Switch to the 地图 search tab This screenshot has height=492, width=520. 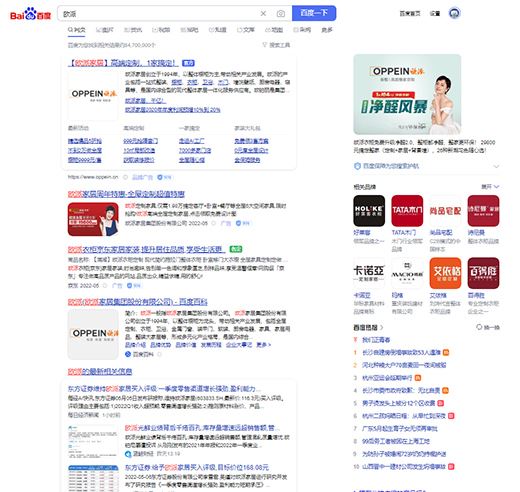point(274,30)
